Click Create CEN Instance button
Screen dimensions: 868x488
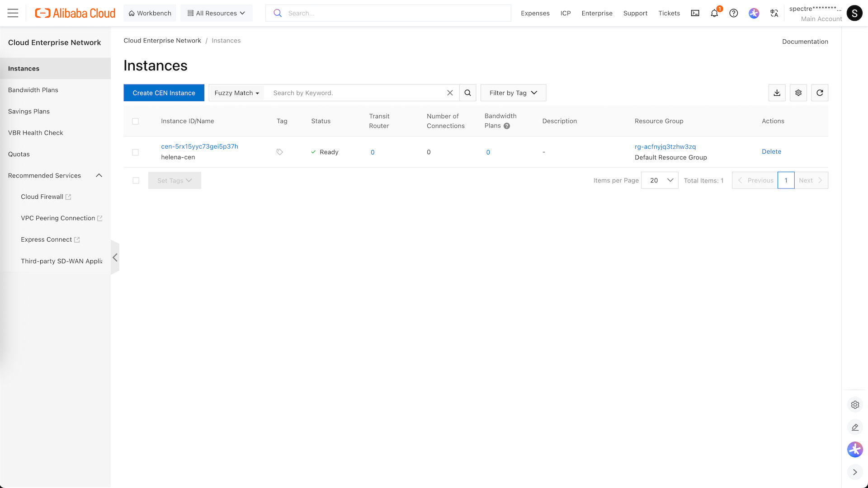(164, 93)
